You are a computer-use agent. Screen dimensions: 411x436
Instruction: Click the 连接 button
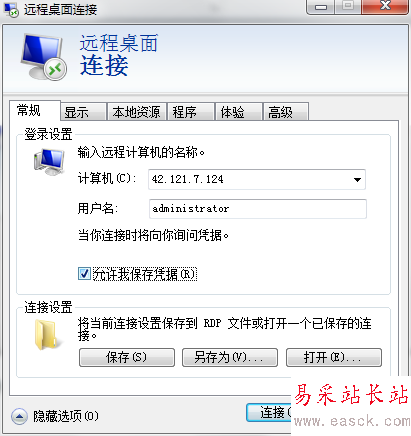(x=269, y=413)
